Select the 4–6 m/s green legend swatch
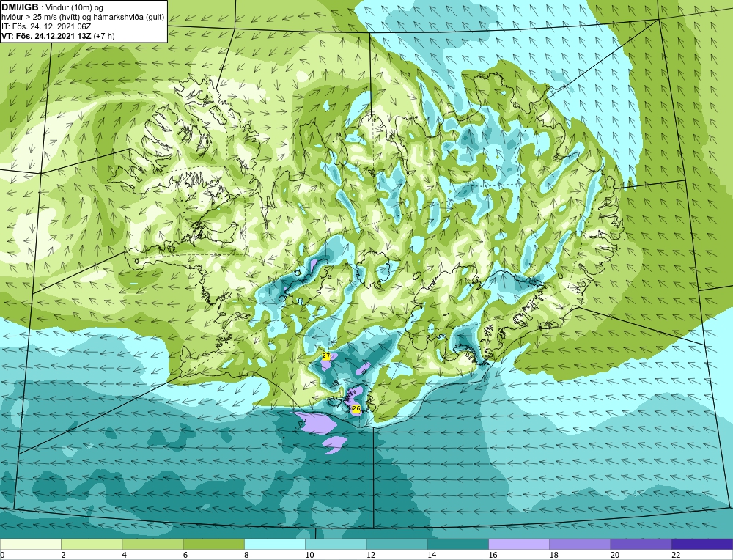This screenshot has height=560, width=733. [152, 544]
